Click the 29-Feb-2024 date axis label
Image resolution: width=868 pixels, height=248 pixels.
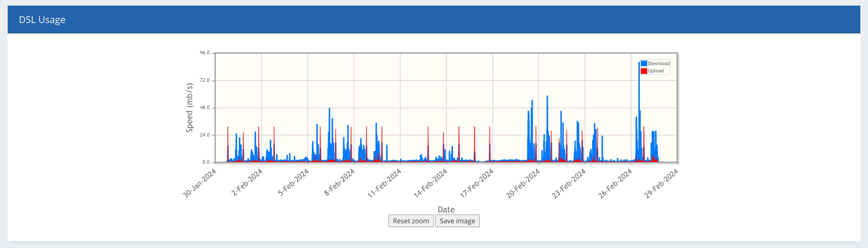[x=661, y=183]
